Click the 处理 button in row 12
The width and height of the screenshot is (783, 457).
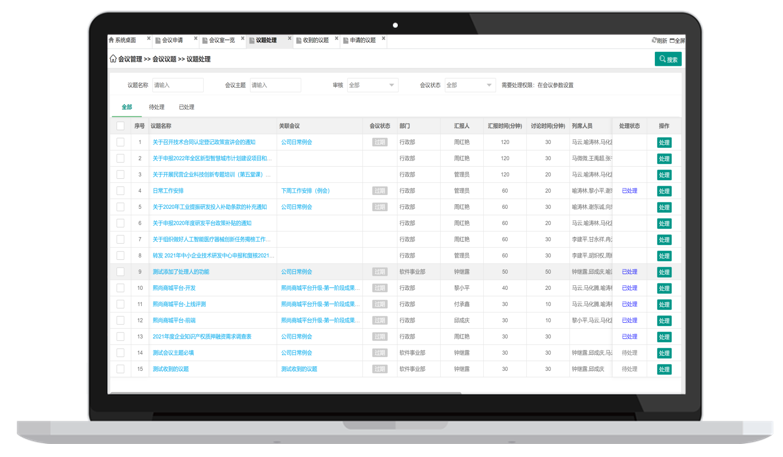[x=664, y=321]
